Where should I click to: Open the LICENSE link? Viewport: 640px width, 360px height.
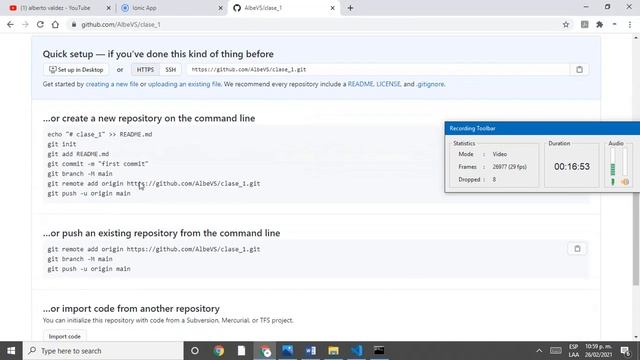388,84
